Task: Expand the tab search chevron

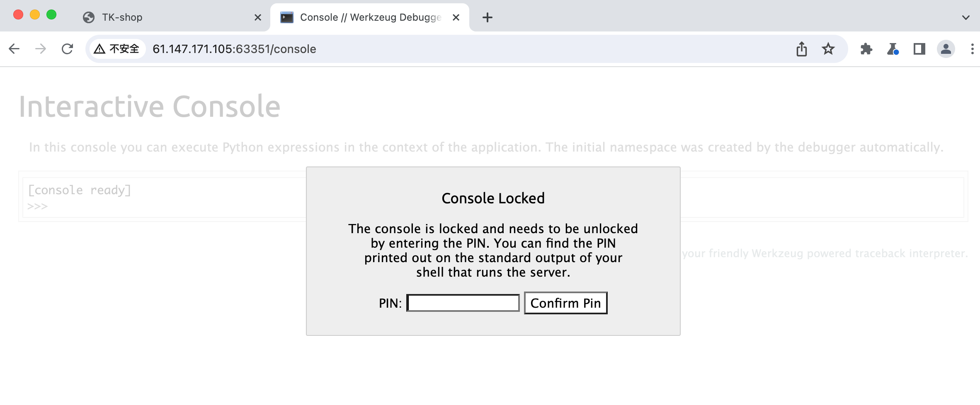Action: click(x=965, y=17)
